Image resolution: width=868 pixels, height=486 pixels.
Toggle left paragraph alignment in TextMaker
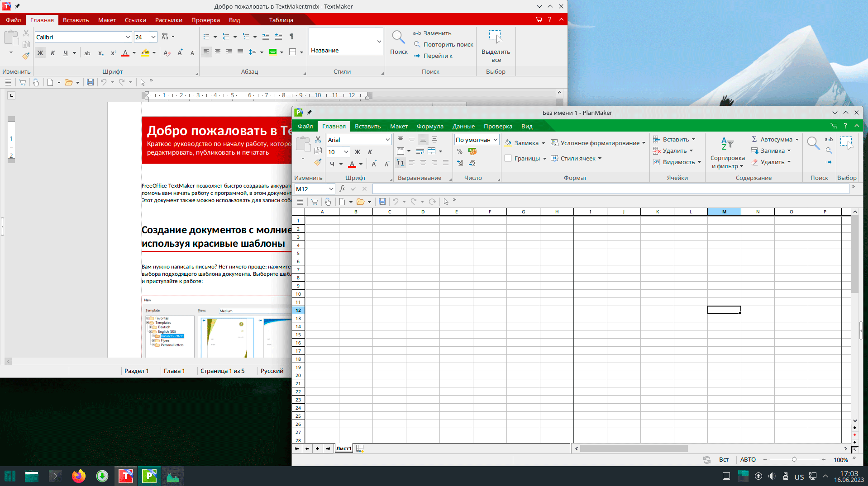point(206,52)
